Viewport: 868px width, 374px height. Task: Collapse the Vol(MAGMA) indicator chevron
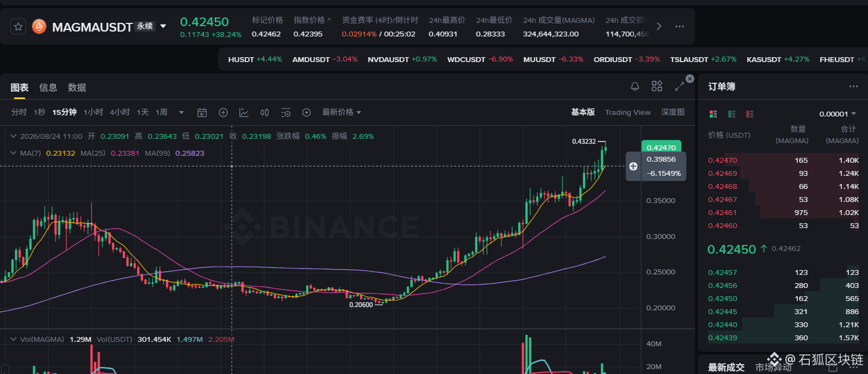pos(14,339)
